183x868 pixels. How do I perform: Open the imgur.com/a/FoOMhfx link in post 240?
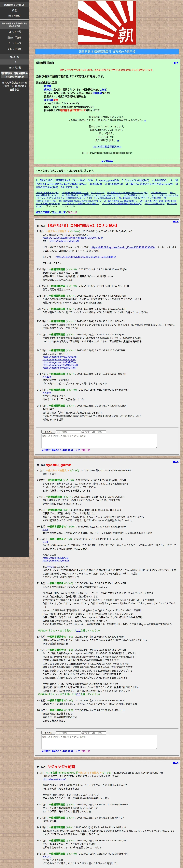tap(59, 368)
